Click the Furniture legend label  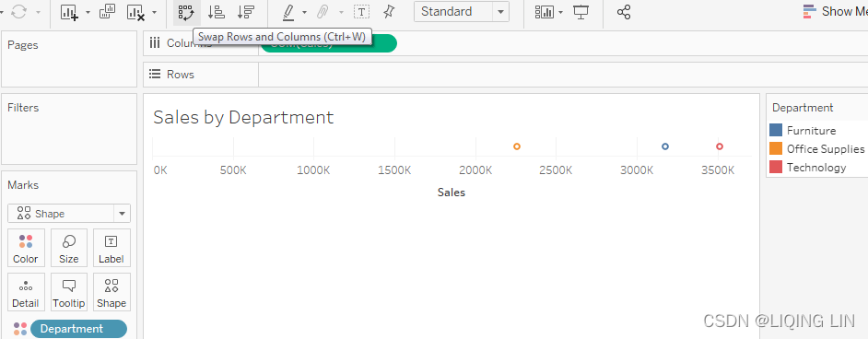(812, 131)
